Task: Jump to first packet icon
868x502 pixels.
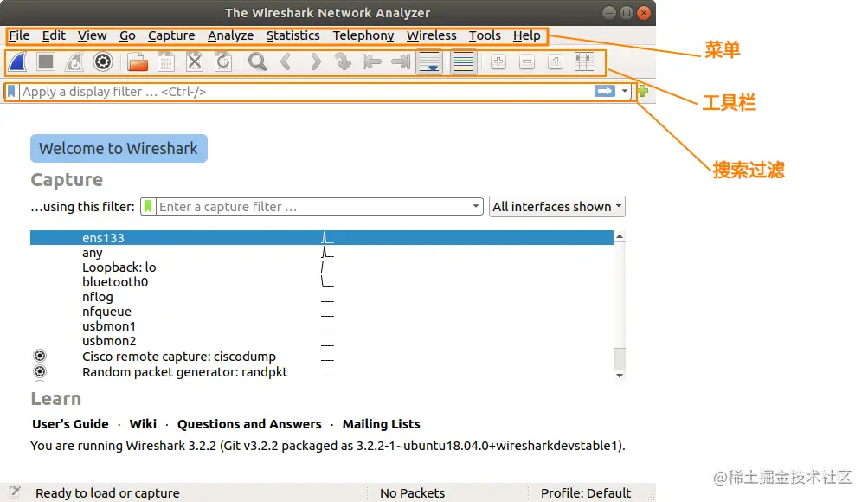Action: [371, 62]
